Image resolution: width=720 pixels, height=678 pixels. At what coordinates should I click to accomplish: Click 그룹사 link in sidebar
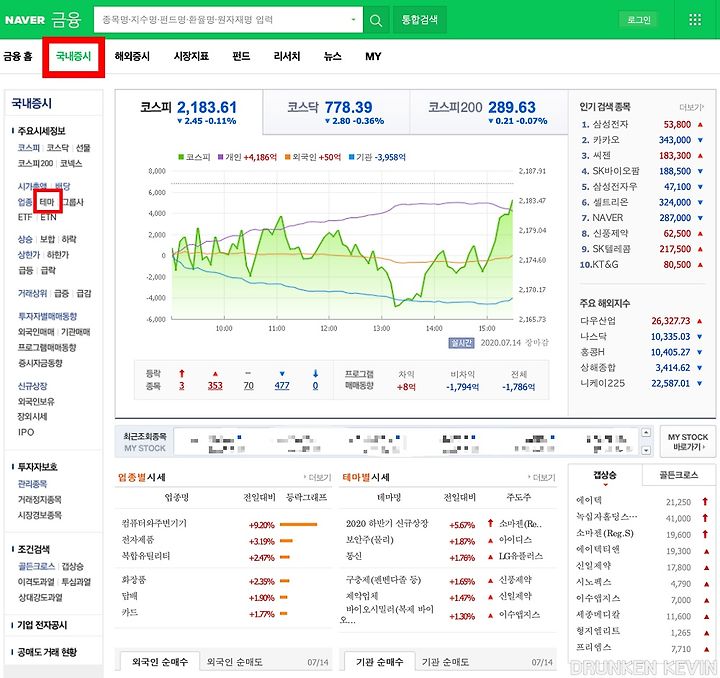(x=73, y=202)
